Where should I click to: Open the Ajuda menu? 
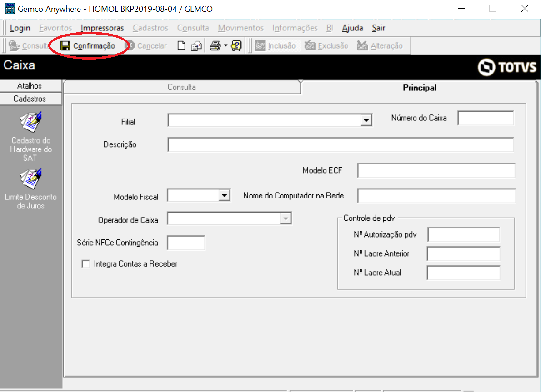(352, 28)
